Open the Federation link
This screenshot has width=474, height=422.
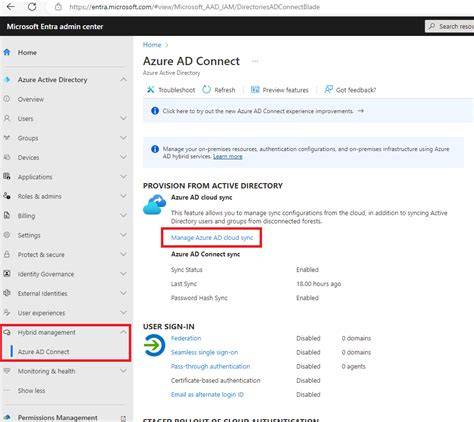186,338
